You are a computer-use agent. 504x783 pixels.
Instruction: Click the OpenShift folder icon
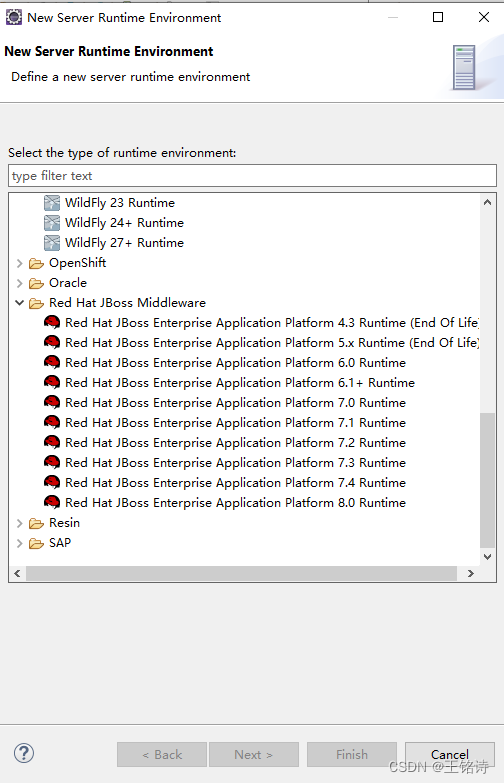(x=36, y=263)
